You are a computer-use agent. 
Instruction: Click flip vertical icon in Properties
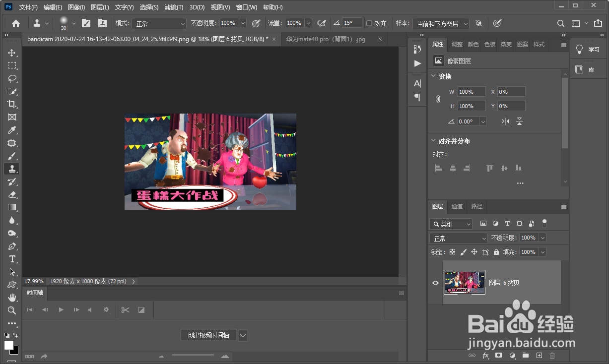click(519, 121)
